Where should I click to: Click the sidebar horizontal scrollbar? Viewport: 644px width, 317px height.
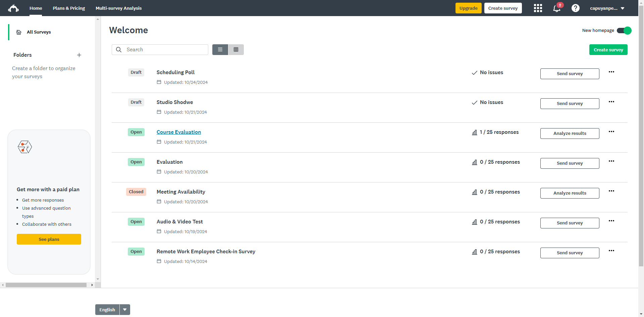(x=46, y=285)
